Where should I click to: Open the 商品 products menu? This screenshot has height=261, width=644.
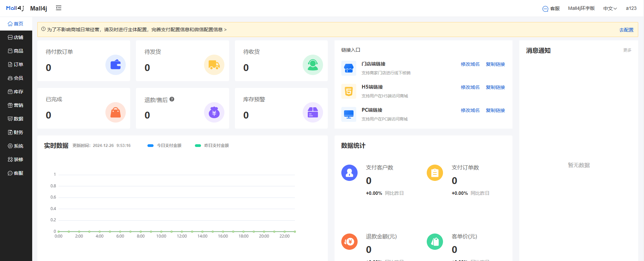(16, 51)
